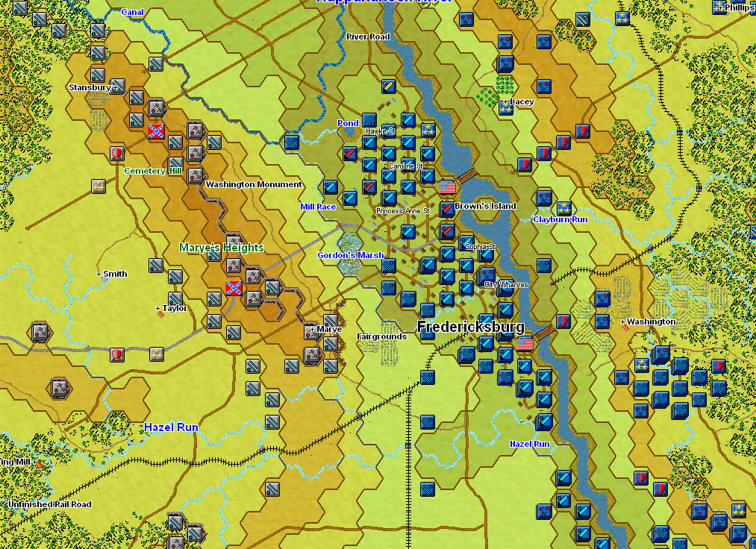Click the Brown's Island label
This screenshot has height=549, width=756.
[486, 206]
